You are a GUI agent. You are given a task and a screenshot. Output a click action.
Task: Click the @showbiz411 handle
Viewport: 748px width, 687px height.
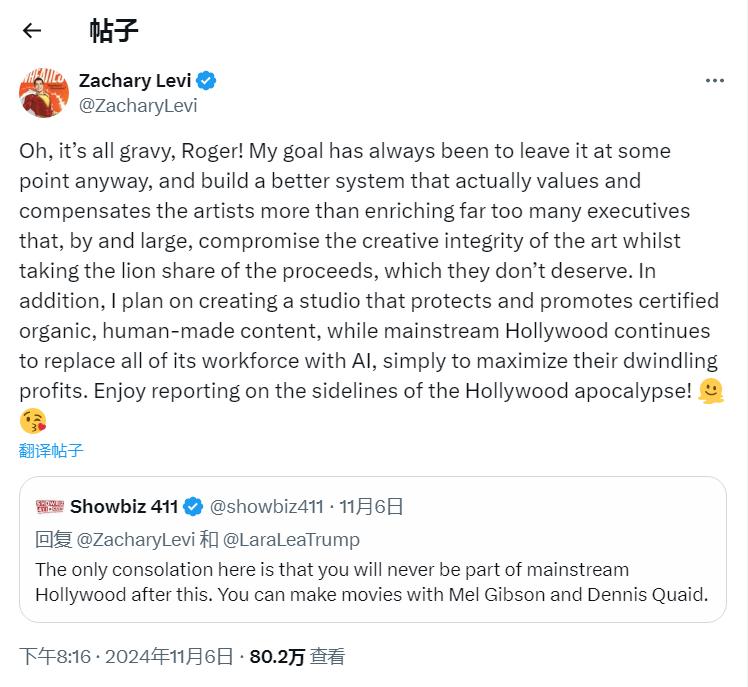[x=267, y=506]
